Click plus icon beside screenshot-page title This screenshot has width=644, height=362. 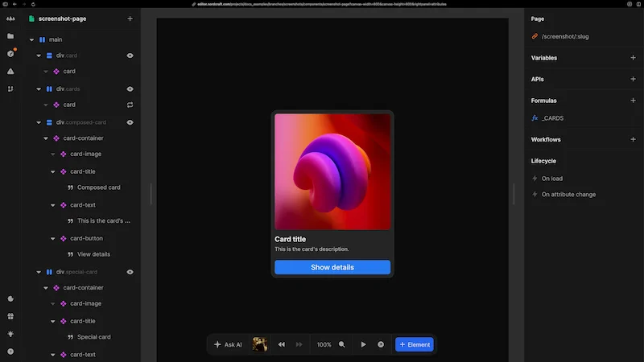[x=130, y=19]
